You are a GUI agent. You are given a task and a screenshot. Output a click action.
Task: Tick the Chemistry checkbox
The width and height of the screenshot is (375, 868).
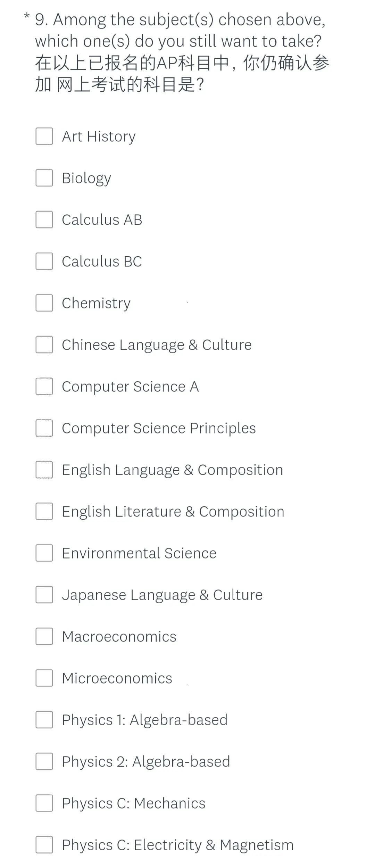[44, 303]
